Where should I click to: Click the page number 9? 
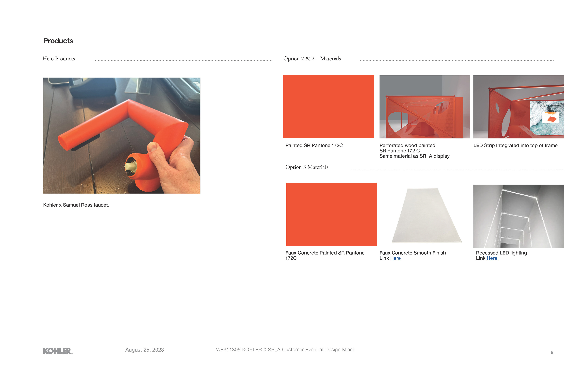pos(552,353)
